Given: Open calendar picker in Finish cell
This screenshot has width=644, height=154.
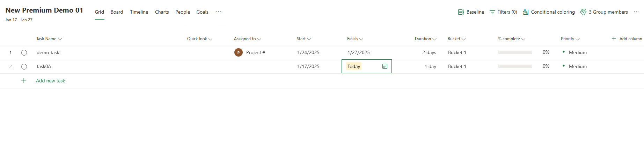Looking at the screenshot, I should pyautogui.click(x=385, y=66).
